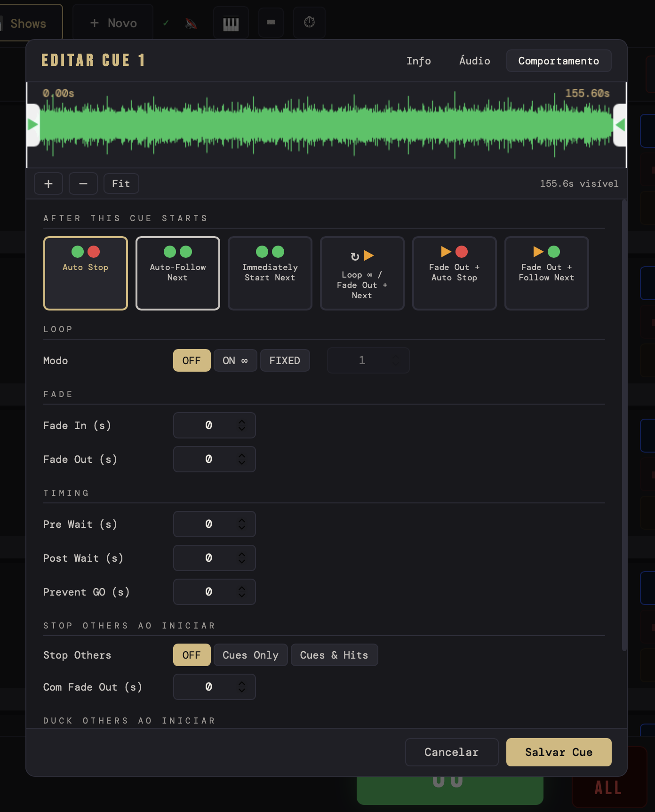Choose Fade Out + Auto Stop card
Screen dimensions: 655x812
coord(455,273)
